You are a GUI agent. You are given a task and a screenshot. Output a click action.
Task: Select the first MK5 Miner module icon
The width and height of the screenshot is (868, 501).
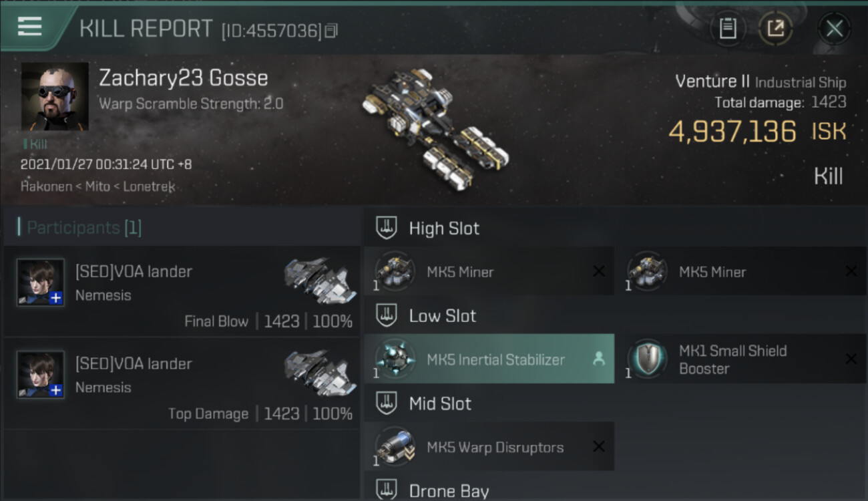[394, 272]
